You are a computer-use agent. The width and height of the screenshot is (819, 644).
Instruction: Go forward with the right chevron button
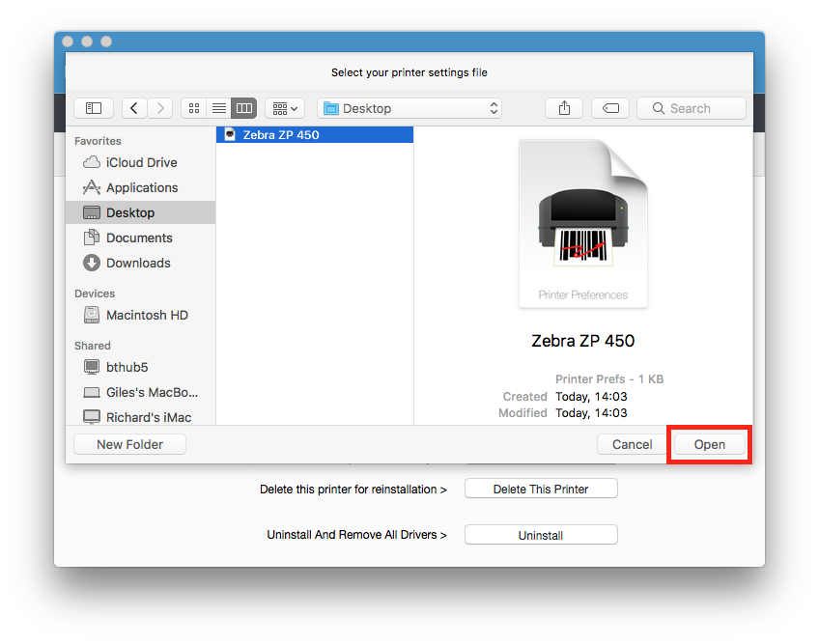[x=160, y=108]
